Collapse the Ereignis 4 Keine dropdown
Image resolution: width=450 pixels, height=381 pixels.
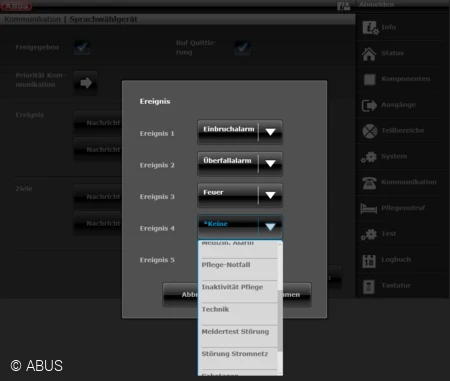click(240, 227)
